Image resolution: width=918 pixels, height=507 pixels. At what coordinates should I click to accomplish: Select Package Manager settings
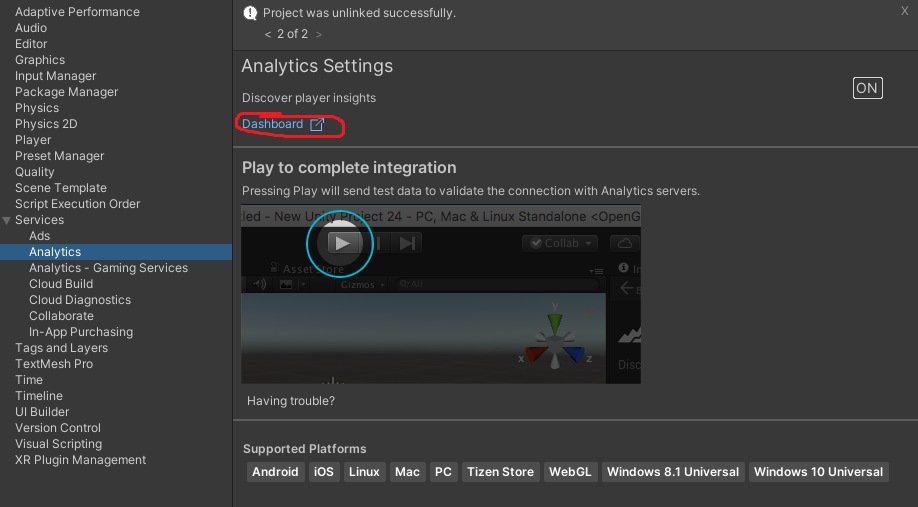[x=67, y=92]
